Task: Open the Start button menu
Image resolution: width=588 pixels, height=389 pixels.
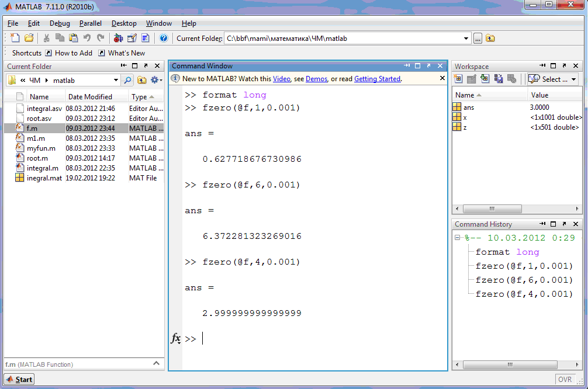Action: [x=19, y=379]
